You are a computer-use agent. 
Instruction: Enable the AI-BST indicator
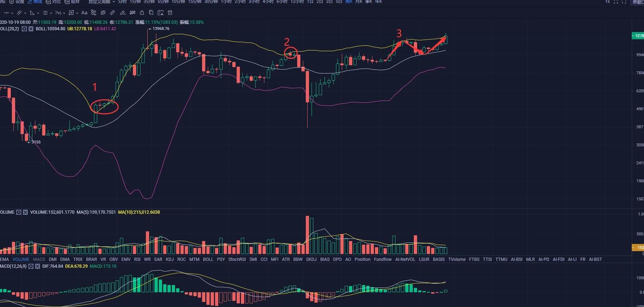(x=595, y=259)
